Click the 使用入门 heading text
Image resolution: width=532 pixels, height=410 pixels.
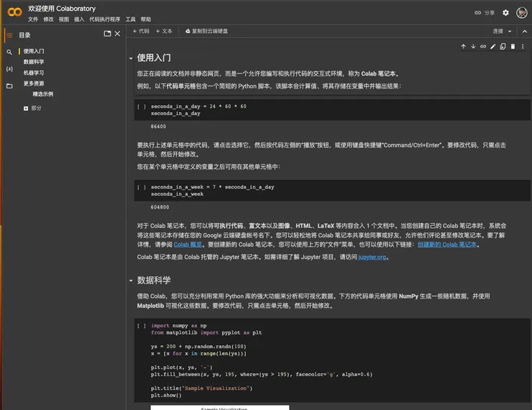(x=154, y=58)
